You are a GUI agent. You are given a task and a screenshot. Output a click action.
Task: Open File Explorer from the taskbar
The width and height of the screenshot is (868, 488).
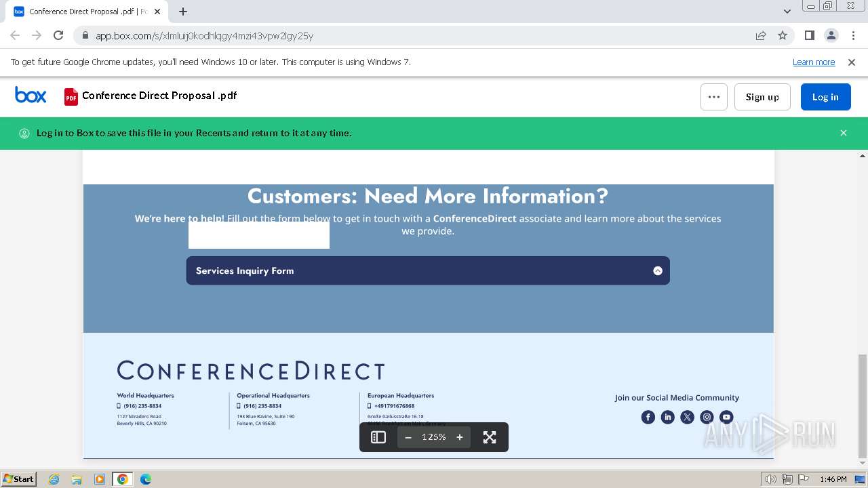click(x=77, y=479)
